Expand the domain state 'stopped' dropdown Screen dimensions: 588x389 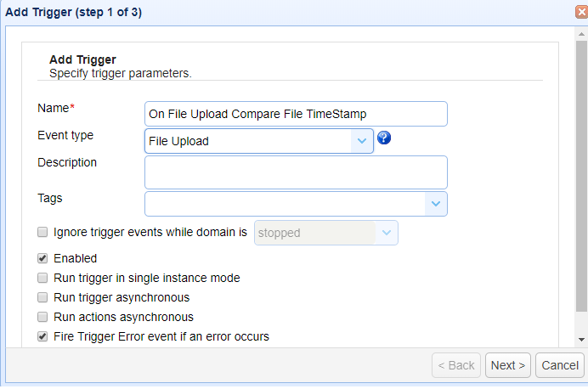387,233
